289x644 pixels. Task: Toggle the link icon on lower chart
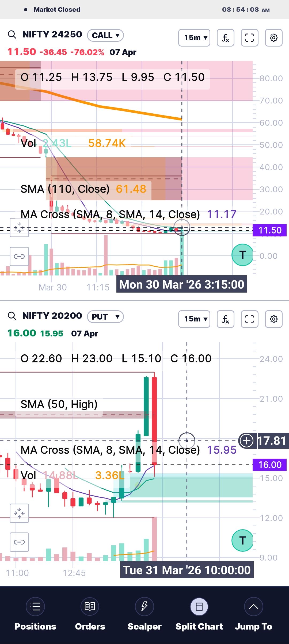tap(19, 542)
